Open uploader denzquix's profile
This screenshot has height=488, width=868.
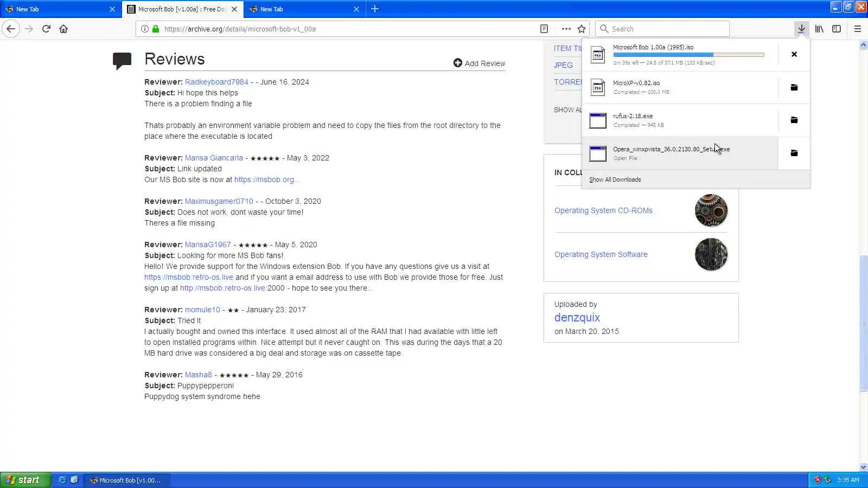(x=577, y=318)
